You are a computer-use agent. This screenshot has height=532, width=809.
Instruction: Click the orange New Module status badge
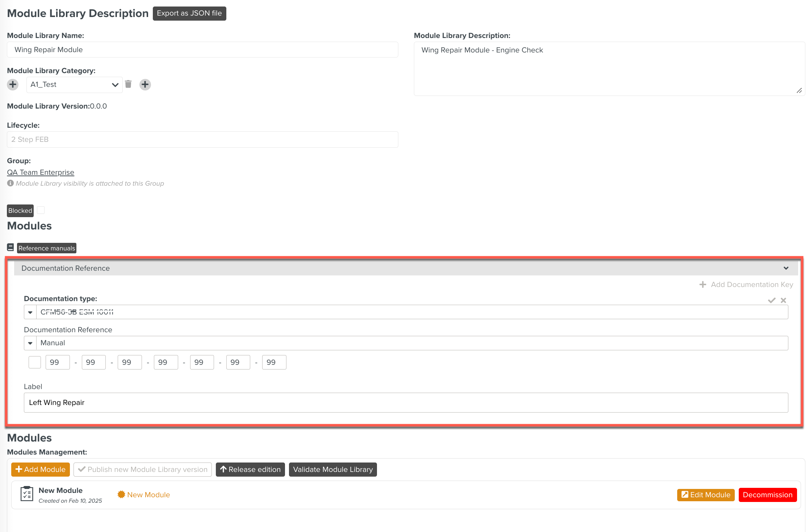144,495
